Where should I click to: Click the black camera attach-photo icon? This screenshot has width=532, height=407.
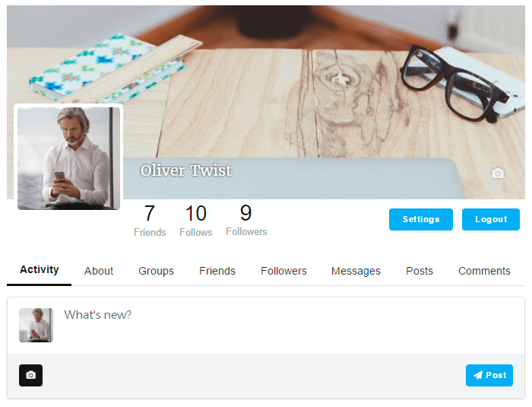click(31, 375)
